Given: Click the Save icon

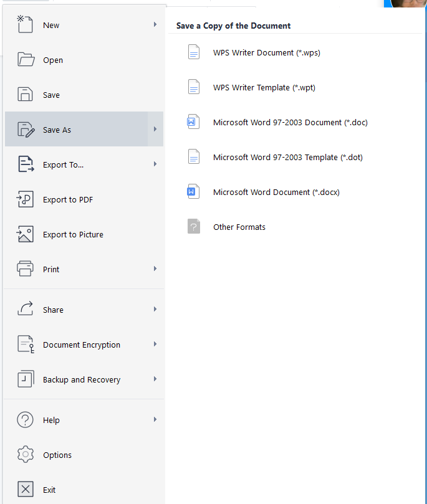Looking at the screenshot, I should 25,95.
